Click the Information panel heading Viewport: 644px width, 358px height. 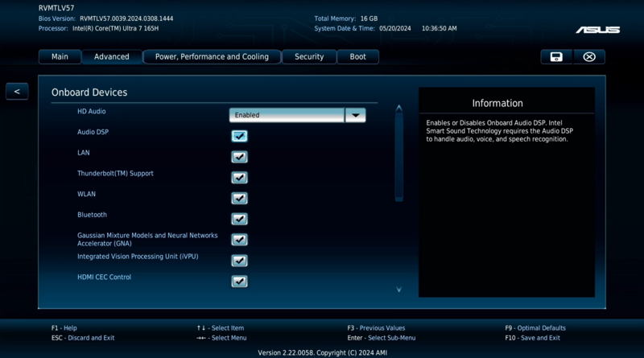point(497,103)
